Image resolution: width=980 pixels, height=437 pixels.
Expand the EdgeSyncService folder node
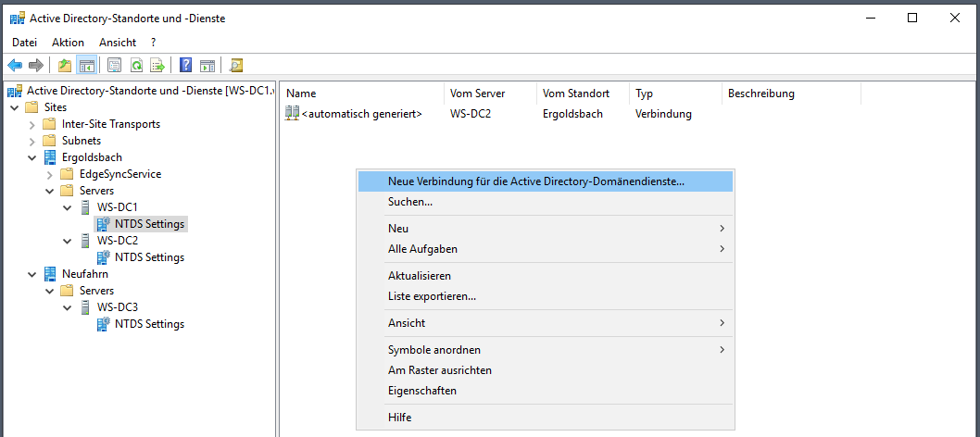pyautogui.click(x=50, y=174)
